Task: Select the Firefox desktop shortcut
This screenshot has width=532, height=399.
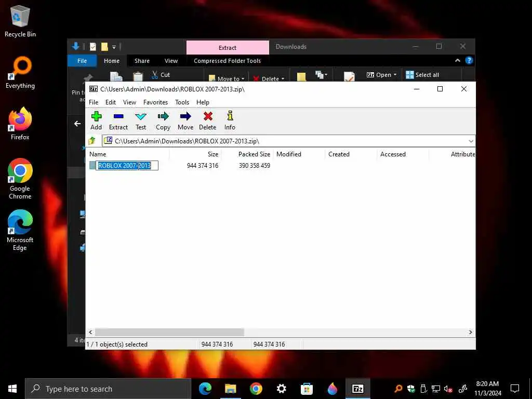Action: [20, 124]
